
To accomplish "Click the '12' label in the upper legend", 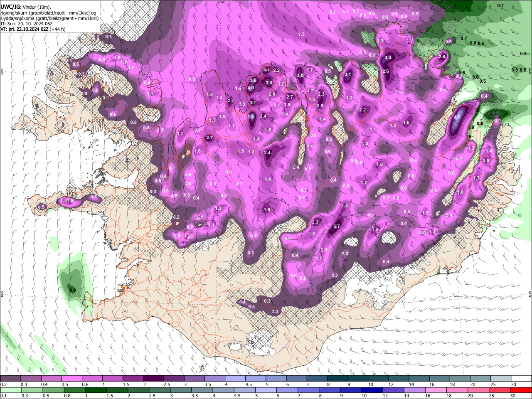I will coord(391,385).
